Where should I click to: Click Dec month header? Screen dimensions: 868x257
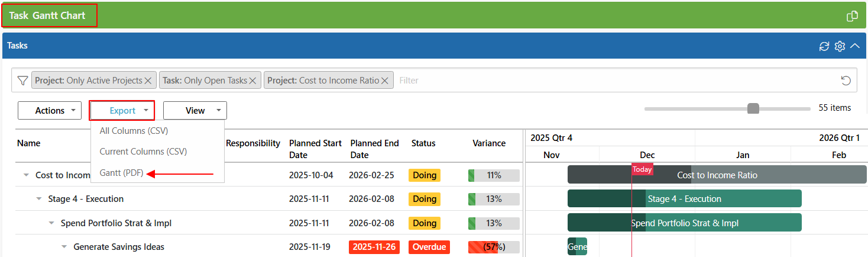[x=647, y=155]
